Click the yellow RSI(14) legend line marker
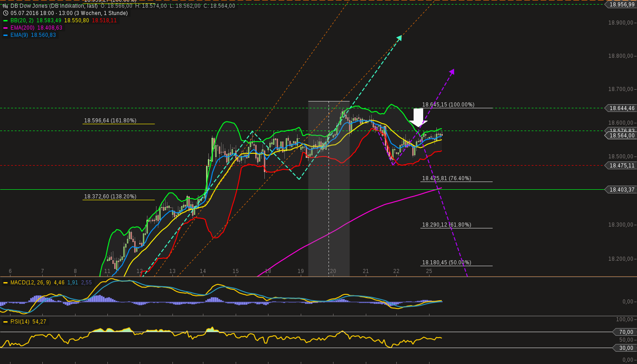The image size is (637, 364). (5, 322)
